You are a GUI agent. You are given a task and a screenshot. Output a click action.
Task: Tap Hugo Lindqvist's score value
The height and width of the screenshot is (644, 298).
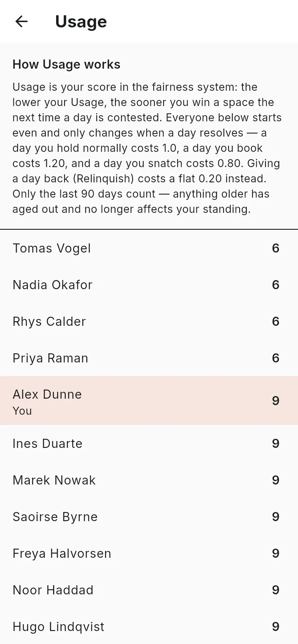(x=276, y=626)
